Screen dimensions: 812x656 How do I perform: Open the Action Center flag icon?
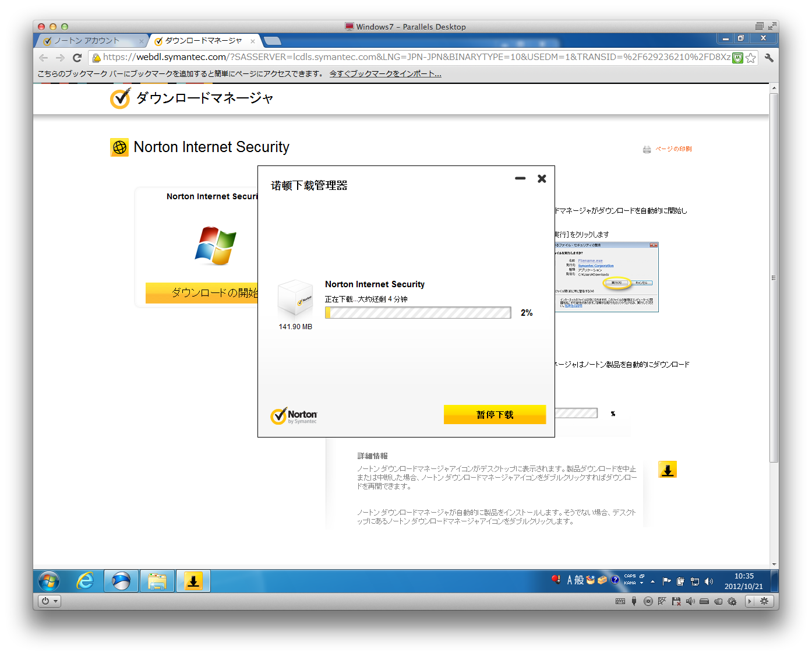tap(667, 581)
